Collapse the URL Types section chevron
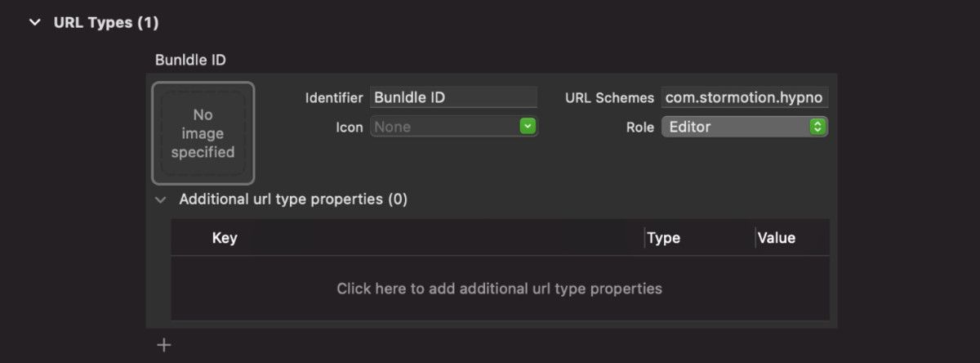This screenshot has width=980, height=363. point(34,23)
